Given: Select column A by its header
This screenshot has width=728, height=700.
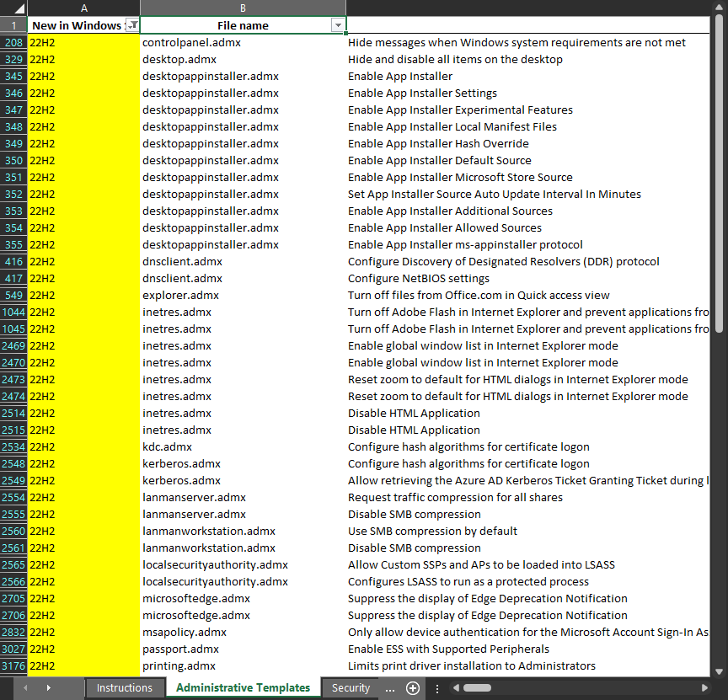Looking at the screenshot, I should 84,8.
